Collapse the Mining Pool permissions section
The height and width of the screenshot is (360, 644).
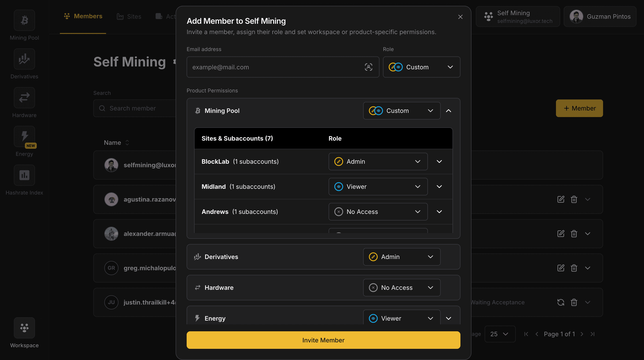448,111
